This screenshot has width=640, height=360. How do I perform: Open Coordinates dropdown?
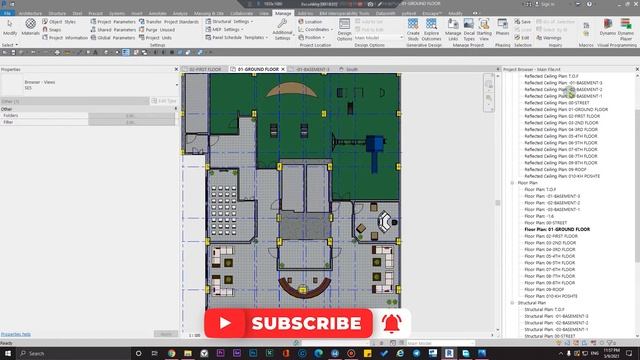pyautogui.click(x=316, y=30)
